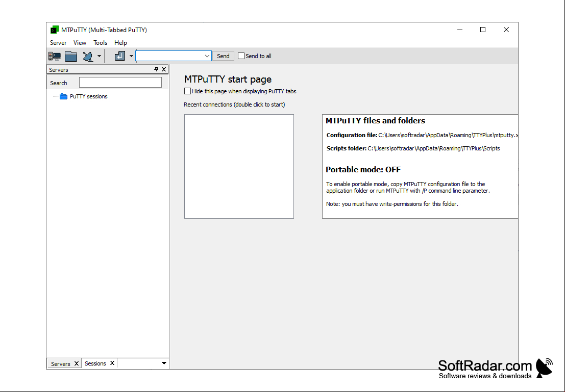
Task: Open the Help menu
Action: (x=120, y=42)
